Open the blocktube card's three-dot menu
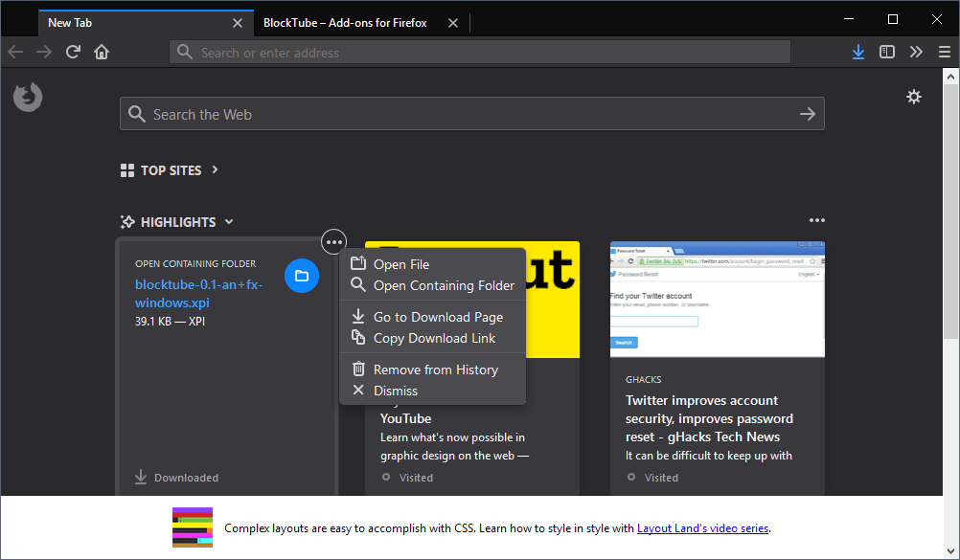Viewport: 960px width, 560px height. pos(333,242)
